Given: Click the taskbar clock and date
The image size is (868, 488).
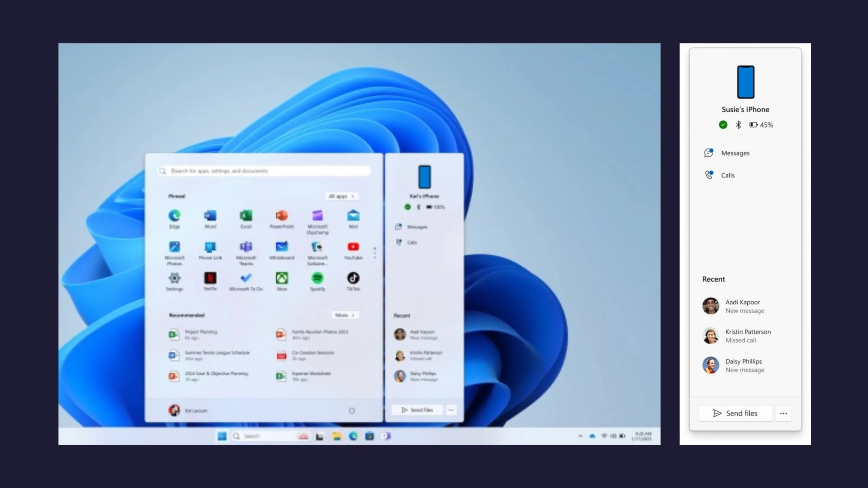Looking at the screenshot, I should click(x=642, y=436).
